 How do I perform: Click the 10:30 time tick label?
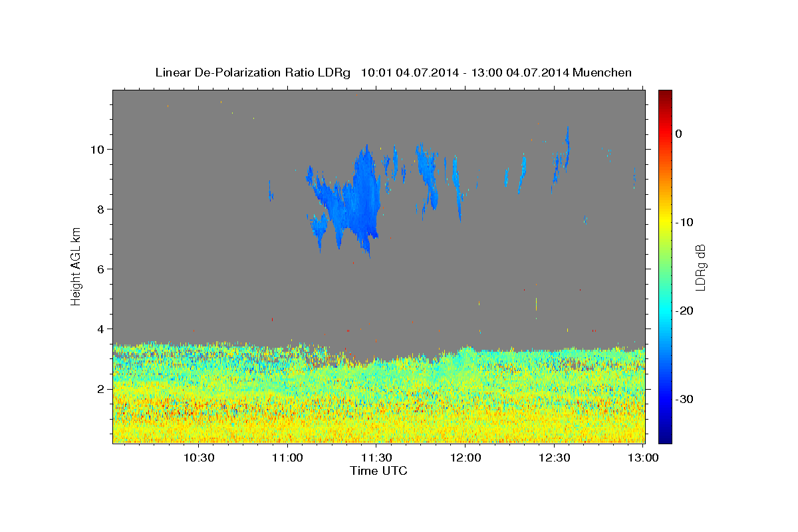[x=198, y=458]
